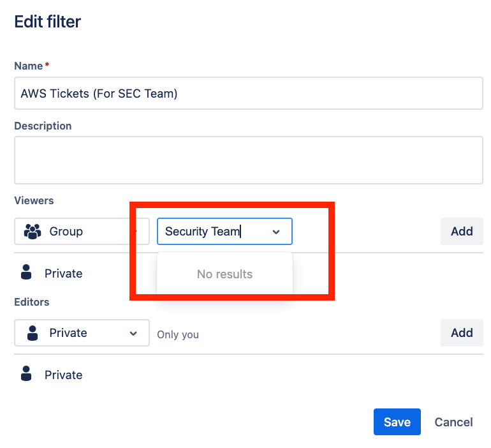The image size is (491, 448).
Task: Open the Editors Private dropdown chevron
Action: point(133,333)
